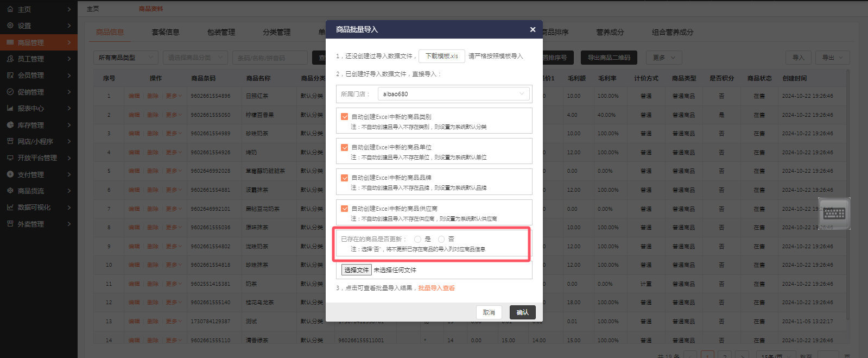Select '是' radio for updating existing products

click(x=417, y=239)
